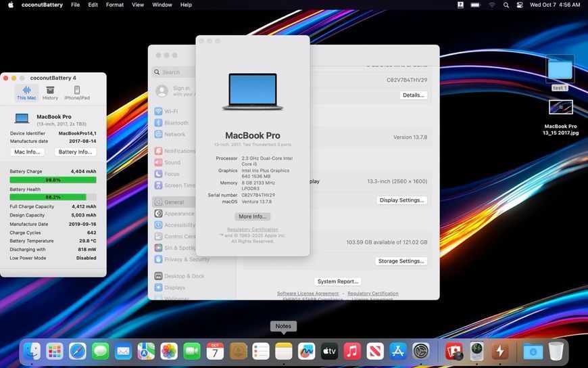The width and height of the screenshot is (588, 368).
Task: Click the Battery Health 88.2% bar
Action: pyautogui.click(x=53, y=197)
